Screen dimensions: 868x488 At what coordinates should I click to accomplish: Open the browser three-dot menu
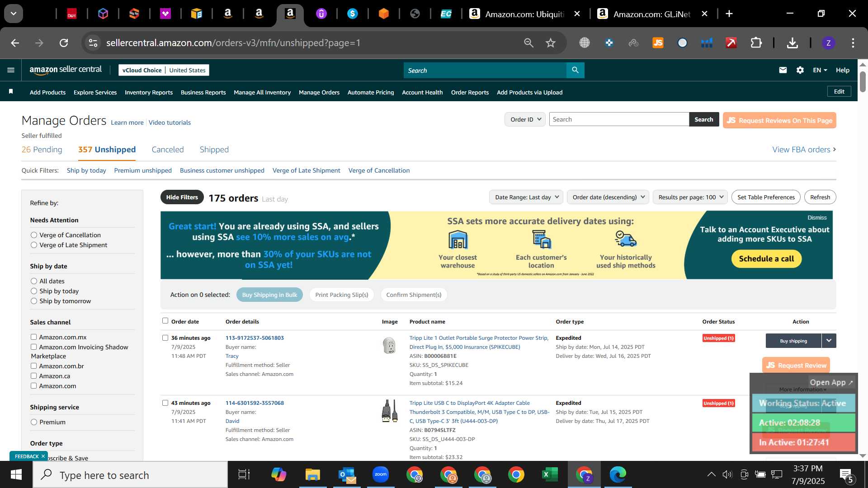(x=853, y=43)
